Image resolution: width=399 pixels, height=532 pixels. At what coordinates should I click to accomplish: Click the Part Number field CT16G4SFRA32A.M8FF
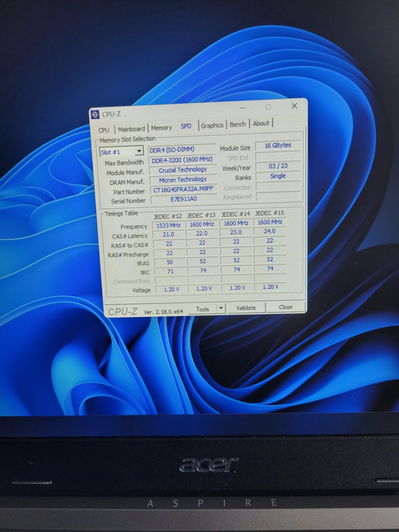coord(183,190)
